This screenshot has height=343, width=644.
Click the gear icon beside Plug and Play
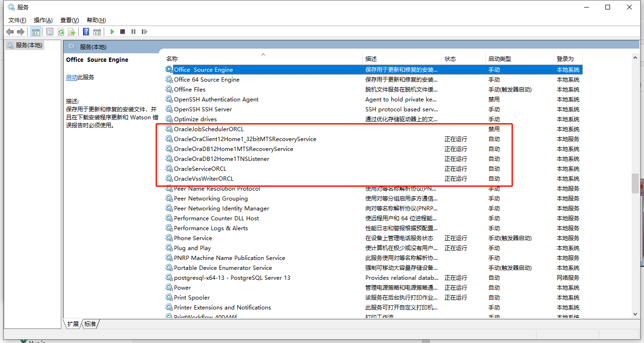coord(169,248)
